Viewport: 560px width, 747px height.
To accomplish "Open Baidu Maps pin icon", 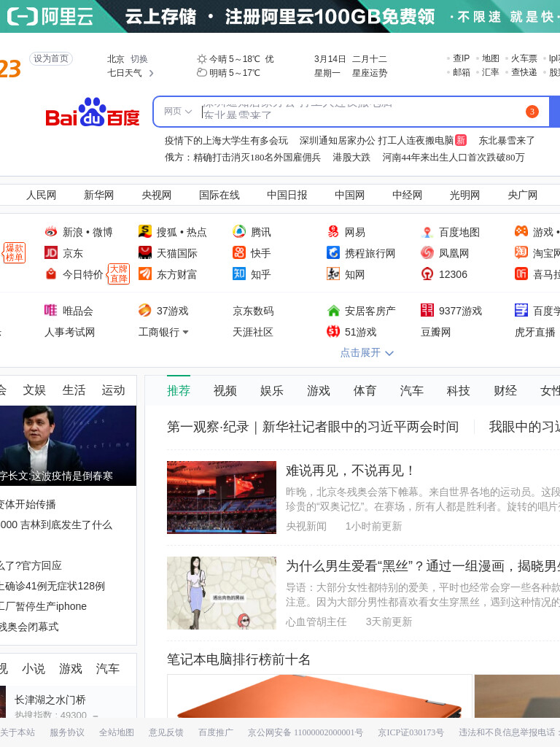I will coord(427,232).
